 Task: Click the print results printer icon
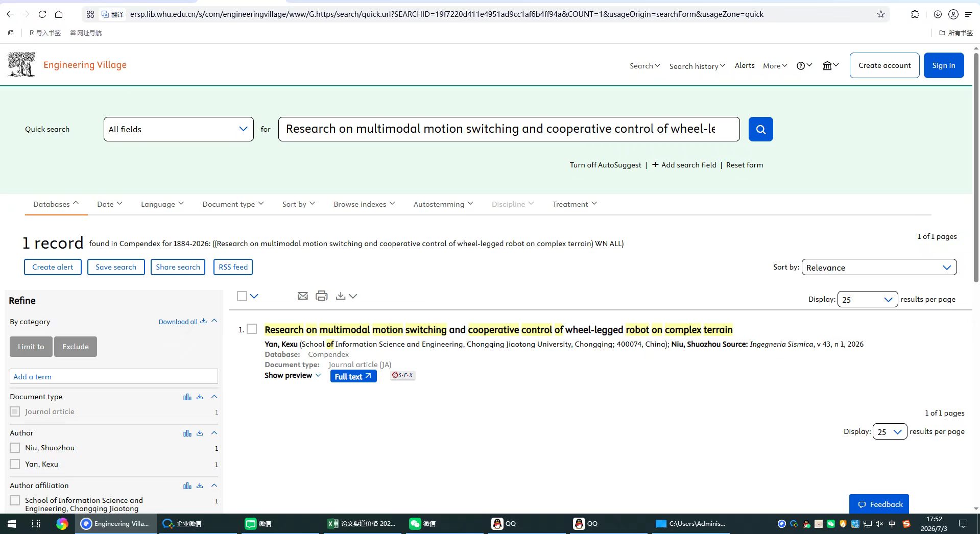tap(321, 296)
